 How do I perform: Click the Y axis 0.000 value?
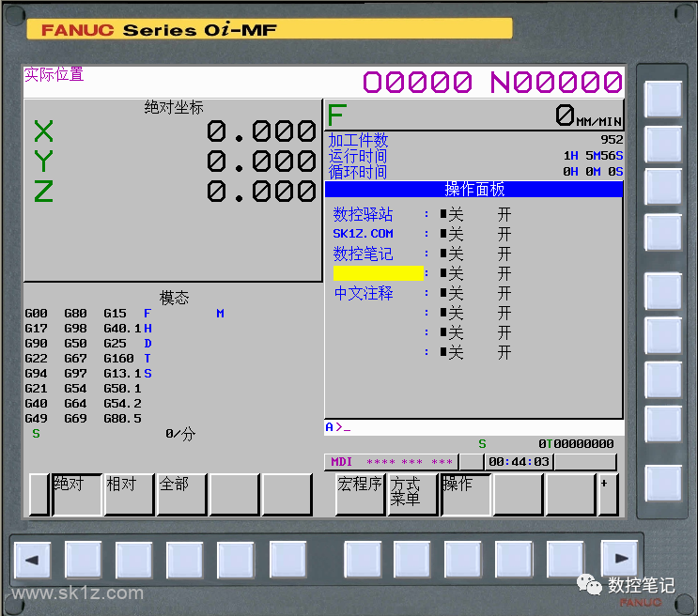[262, 162]
